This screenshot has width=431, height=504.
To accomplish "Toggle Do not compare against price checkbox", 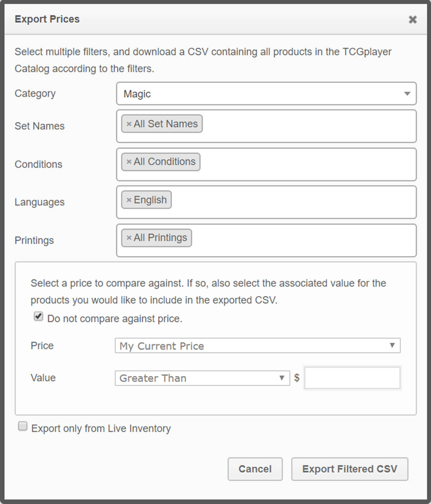I will pos(38,317).
